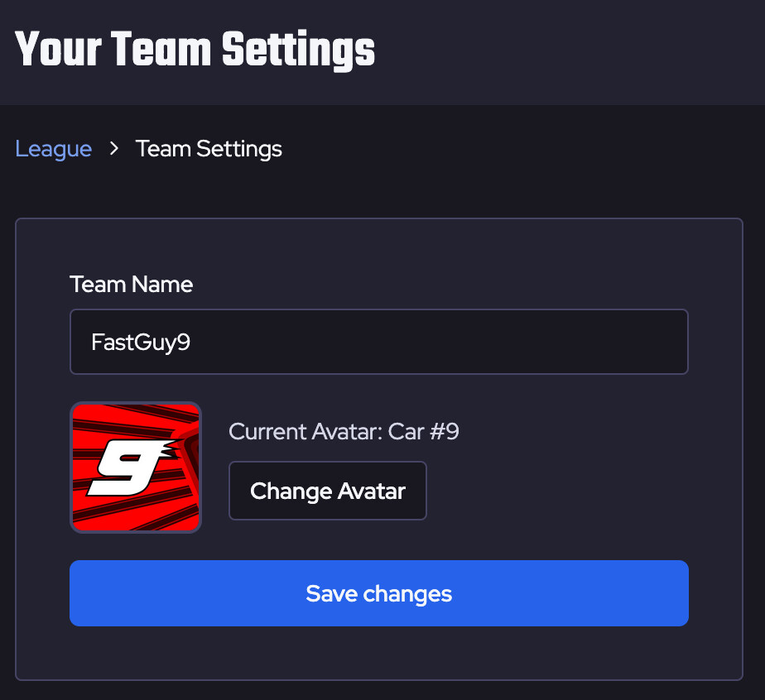This screenshot has width=765, height=700.
Task: Open Change Avatar
Action: [327, 490]
